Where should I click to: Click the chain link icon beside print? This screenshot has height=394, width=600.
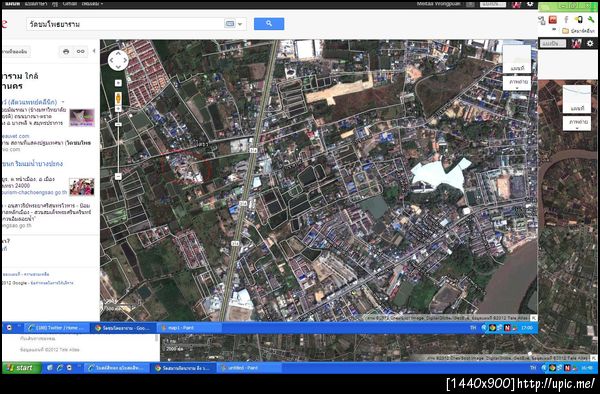pyautogui.click(x=80, y=51)
